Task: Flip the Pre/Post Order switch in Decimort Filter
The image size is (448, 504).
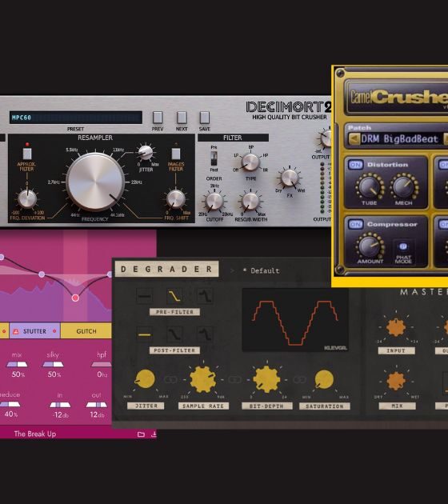Action: pos(214,158)
